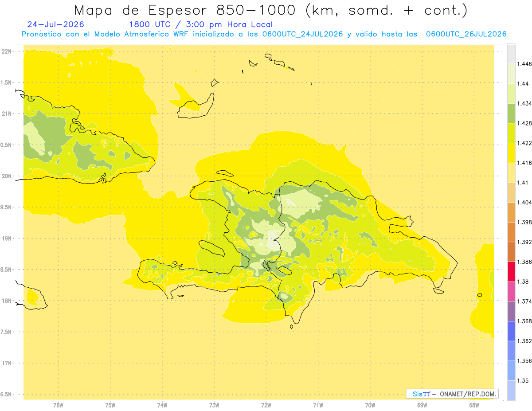This screenshot has height=411, width=532.
Task: Click the "72W" longitude label
Action: tap(266, 405)
